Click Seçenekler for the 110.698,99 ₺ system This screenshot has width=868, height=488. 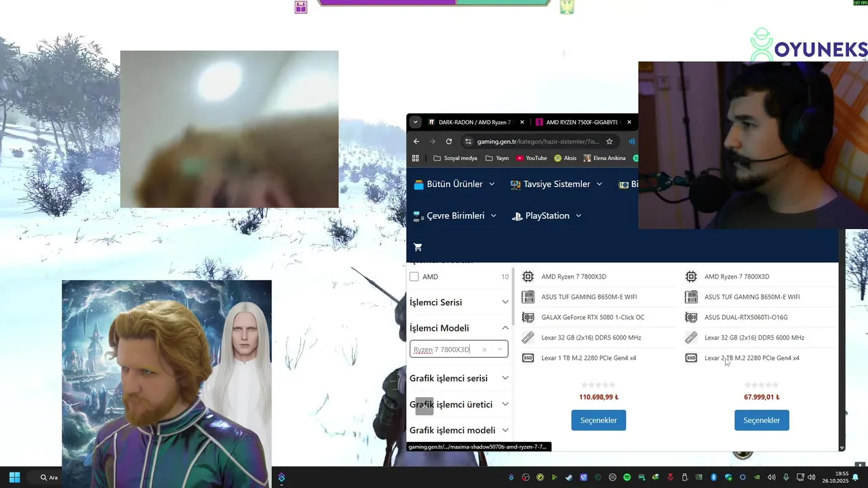(x=599, y=420)
